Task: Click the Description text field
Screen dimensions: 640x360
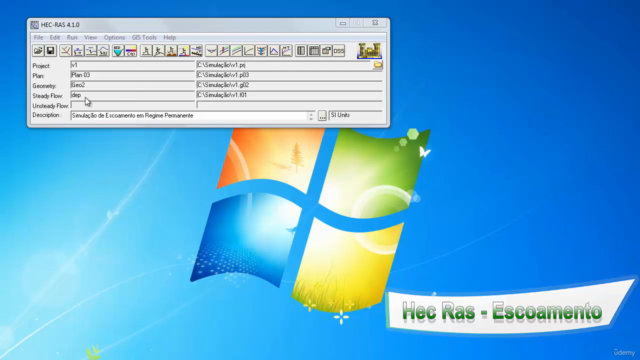Action: click(189, 116)
